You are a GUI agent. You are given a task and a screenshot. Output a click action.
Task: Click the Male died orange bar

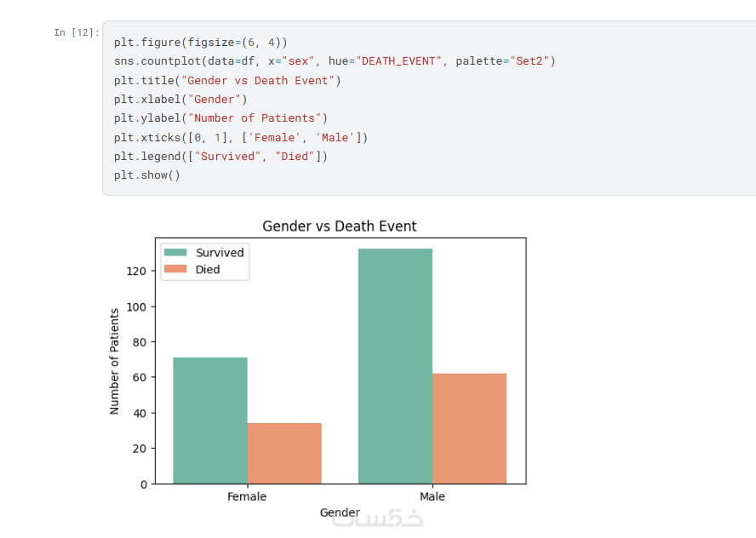469,428
